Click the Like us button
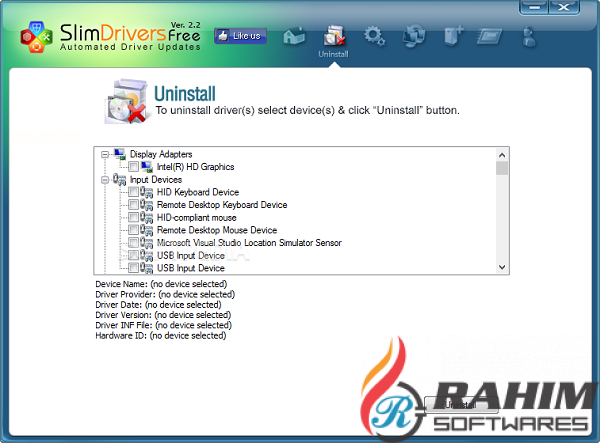 click(x=240, y=36)
